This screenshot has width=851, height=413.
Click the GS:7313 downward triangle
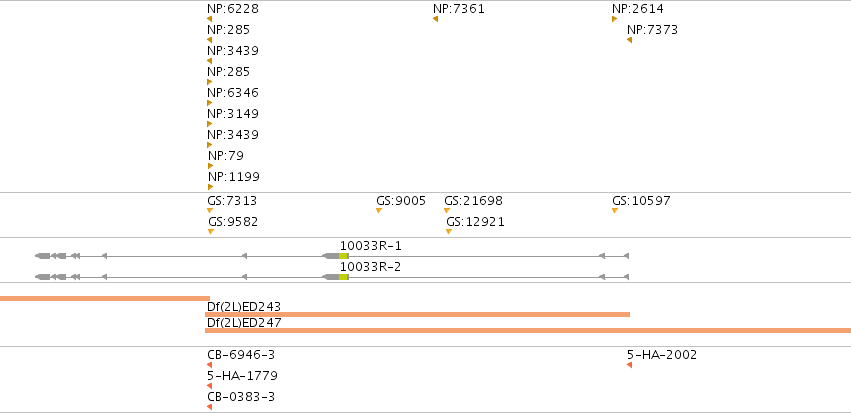click(210, 211)
